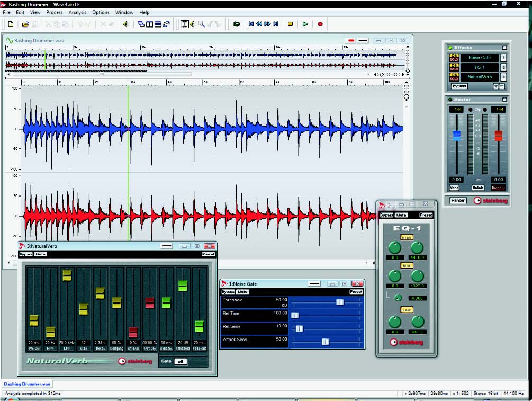Click the rewind transport button
Screen dimensions: 532x401
[259, 24]
